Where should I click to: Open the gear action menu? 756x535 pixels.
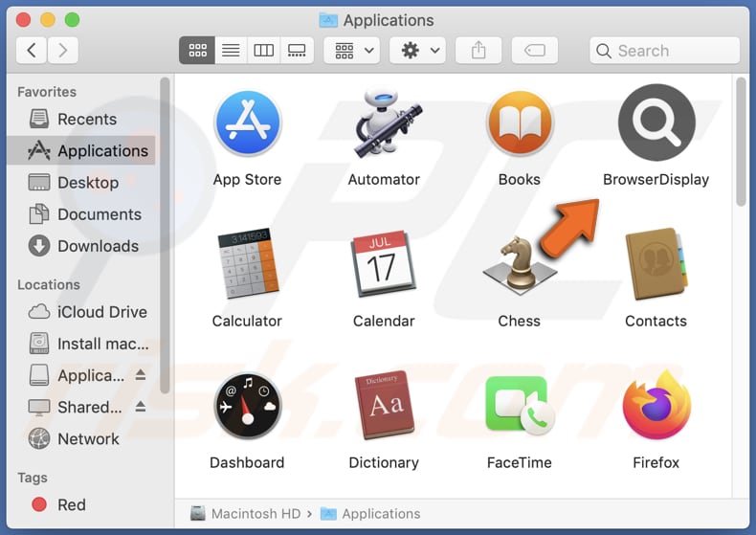coord(417,50)
